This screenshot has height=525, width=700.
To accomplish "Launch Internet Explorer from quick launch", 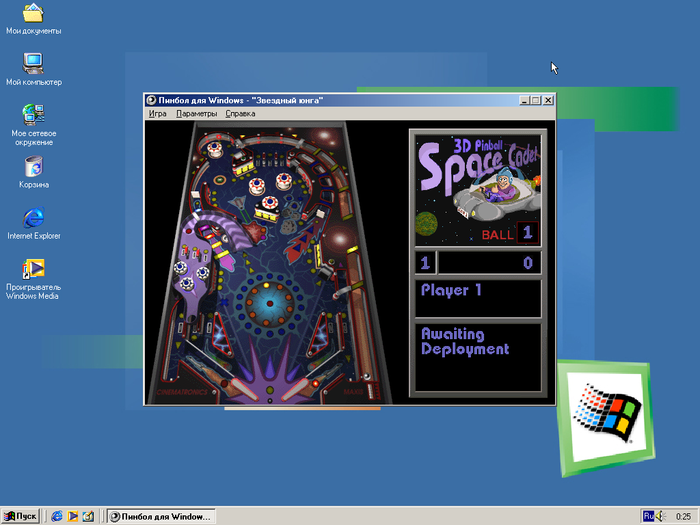I will (57, 517).
